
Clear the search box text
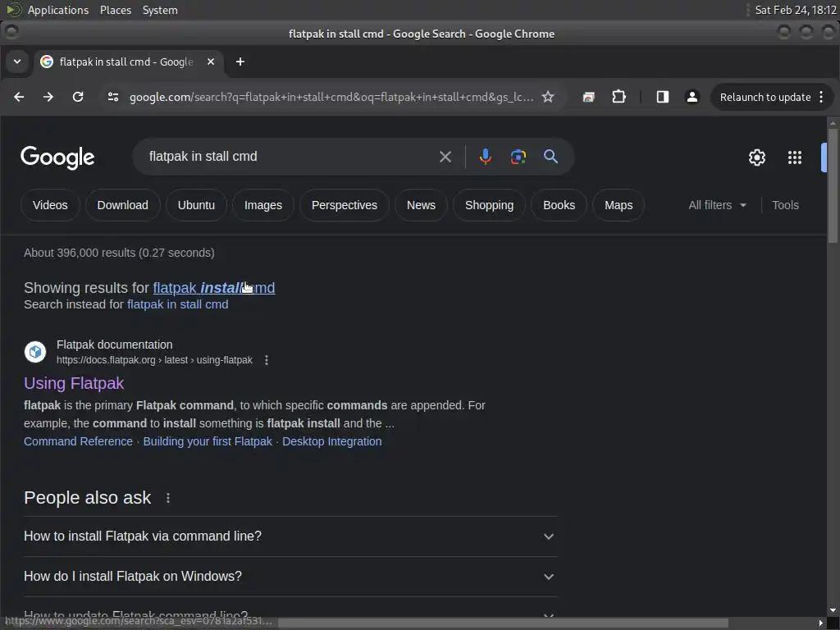[445, 157]
